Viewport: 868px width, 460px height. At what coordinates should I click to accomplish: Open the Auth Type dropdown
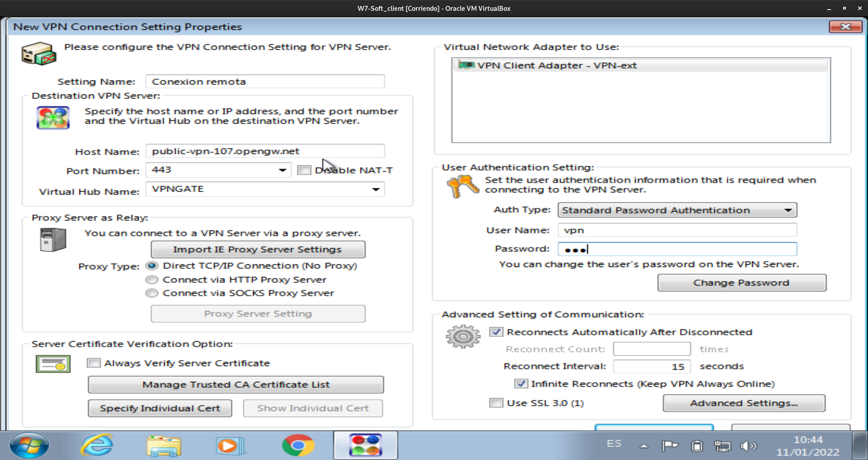(788, 210)
